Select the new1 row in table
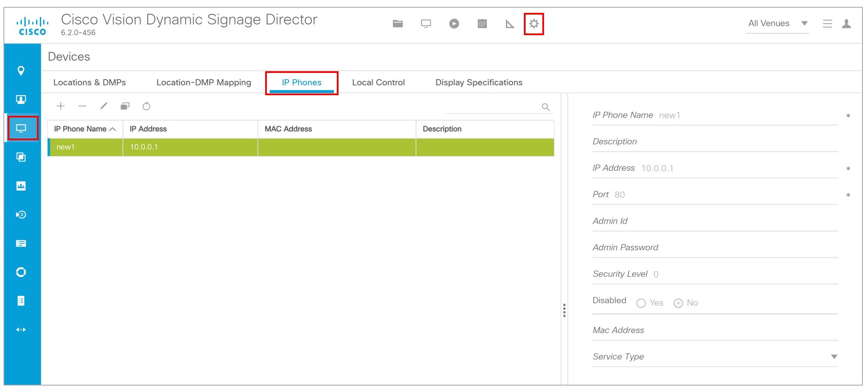The height and width of the screenshot is (392, 868). (x=301, y=147)
